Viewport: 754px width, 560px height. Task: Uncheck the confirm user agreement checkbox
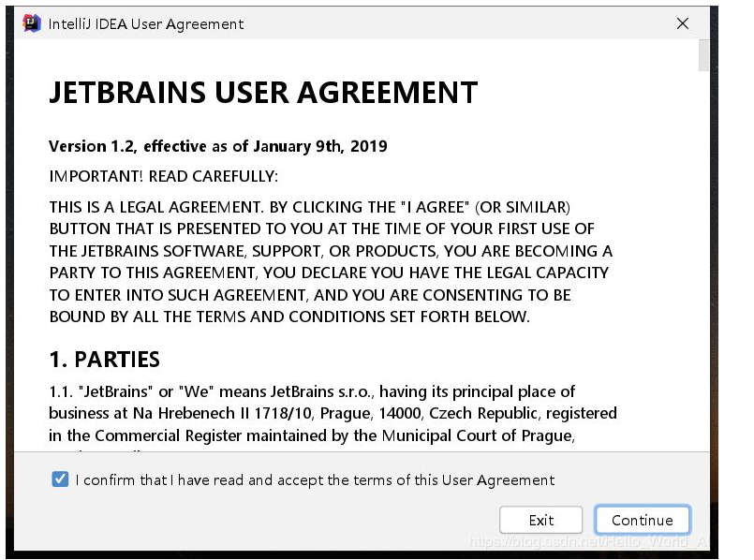(x=60, y=479)
